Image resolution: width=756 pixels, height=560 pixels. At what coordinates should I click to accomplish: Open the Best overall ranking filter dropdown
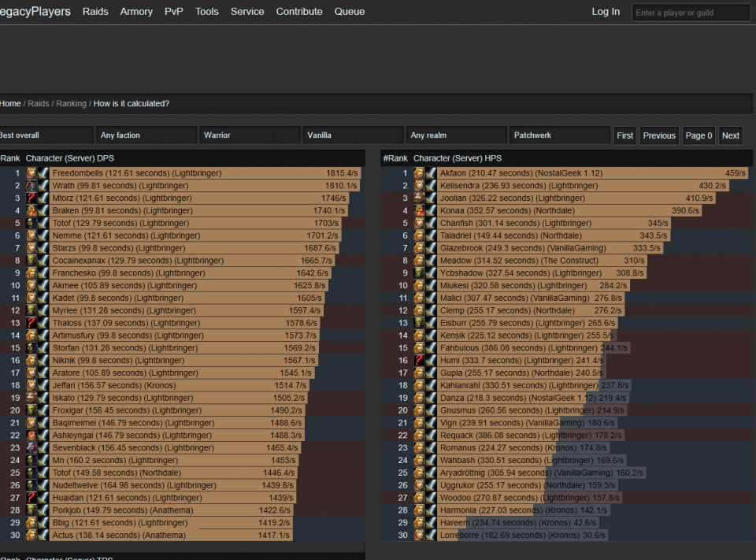pos(46,135)
